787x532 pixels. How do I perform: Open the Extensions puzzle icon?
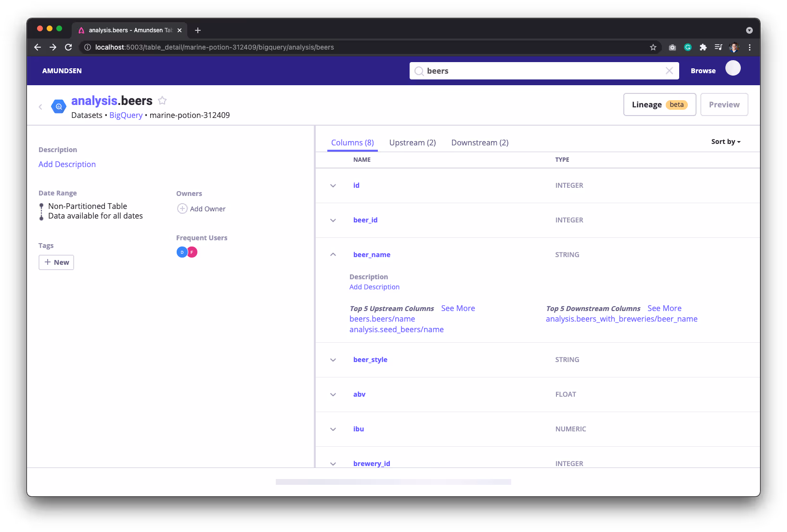pyautogui.click(x=703, y=47)
